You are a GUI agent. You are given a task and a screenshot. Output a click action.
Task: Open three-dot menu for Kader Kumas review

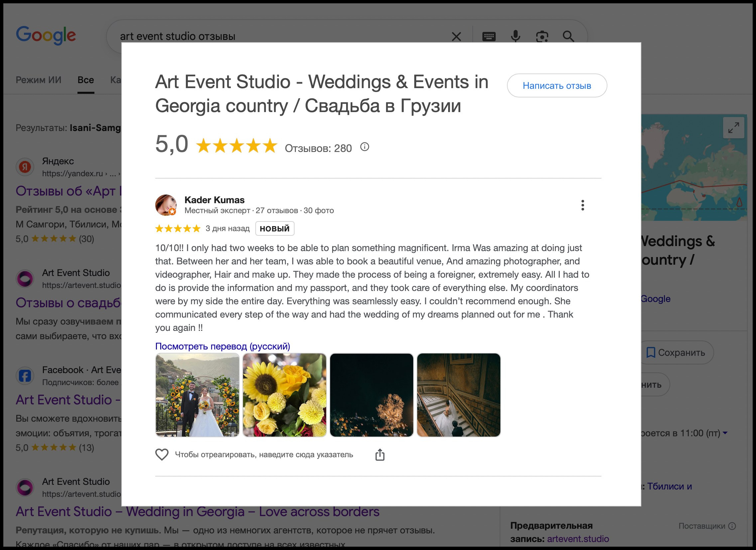[582, 205]
